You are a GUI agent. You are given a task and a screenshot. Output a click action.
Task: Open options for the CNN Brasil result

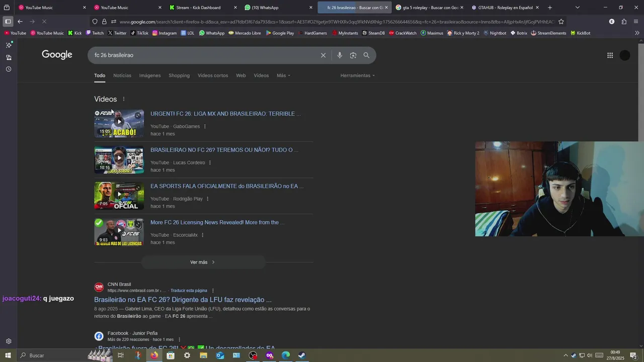coord(213,291)
